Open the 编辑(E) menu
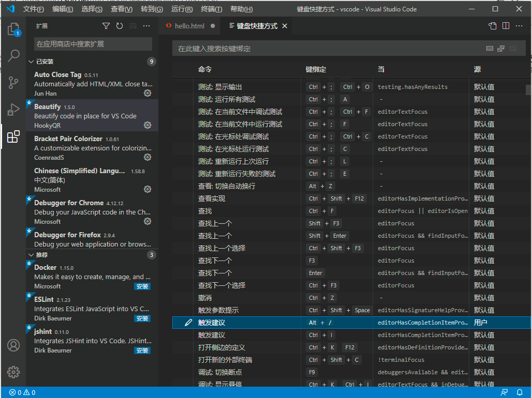 point(63,9)
